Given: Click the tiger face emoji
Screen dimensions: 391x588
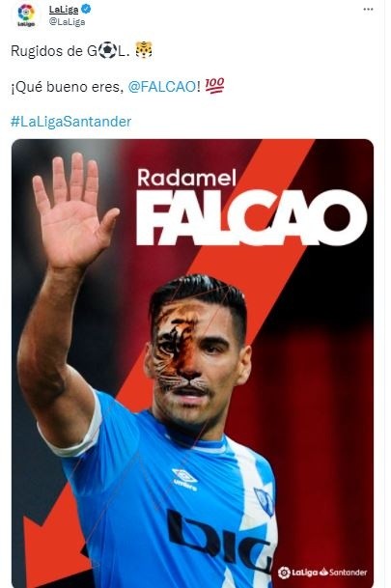Looking at the screenshot, I should click(144, 50).
